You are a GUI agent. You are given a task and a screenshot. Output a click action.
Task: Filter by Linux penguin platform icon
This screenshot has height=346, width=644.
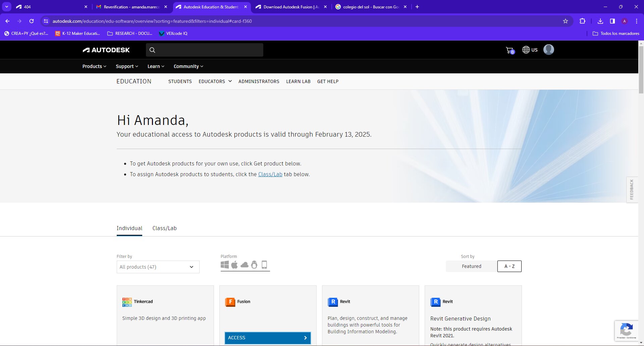pyautogui.click(x=254, y=265)
